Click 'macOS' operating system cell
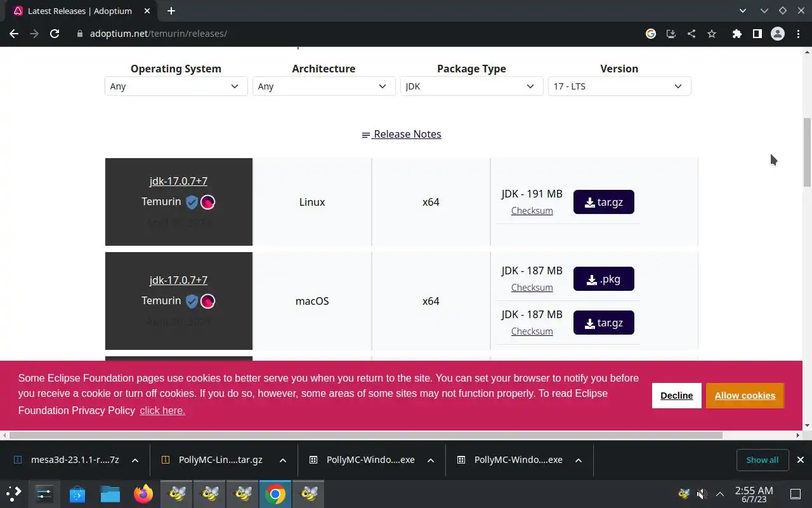 [x=312, y=301]
